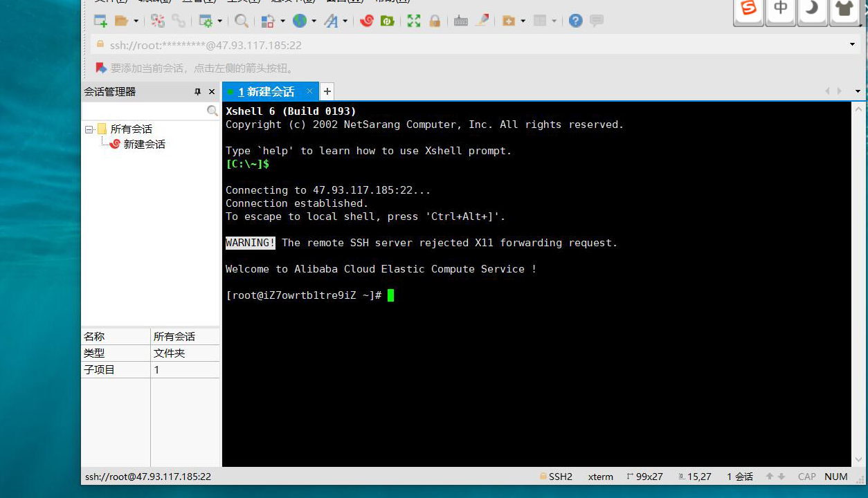
Task: Toggle Sogou 中 Chinese input mode
Action: coord(781,10)
